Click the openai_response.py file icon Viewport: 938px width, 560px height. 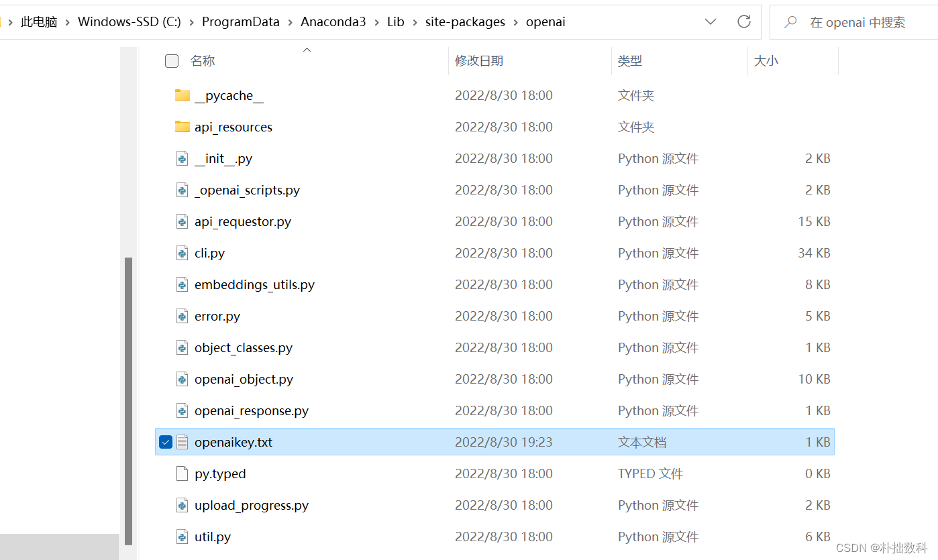click(182, 410)
